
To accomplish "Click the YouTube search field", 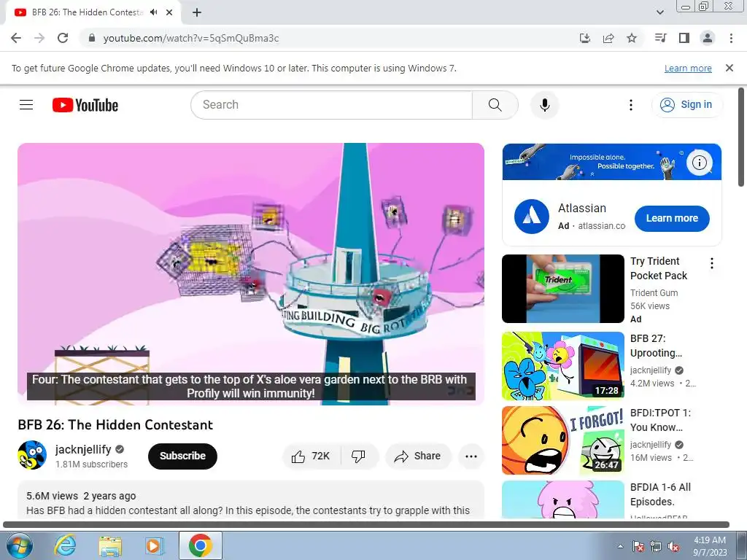I will click(331, 105).
